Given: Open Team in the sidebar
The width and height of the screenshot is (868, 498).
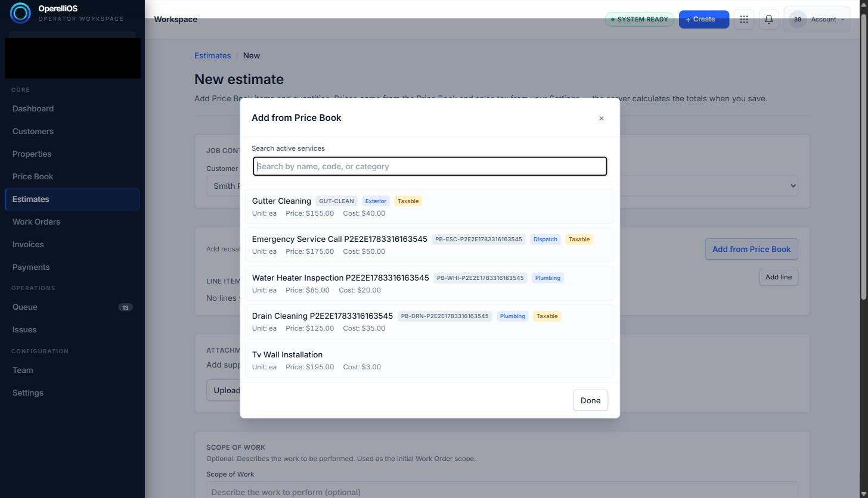Looking at the screenshot, I should (72, 370).
